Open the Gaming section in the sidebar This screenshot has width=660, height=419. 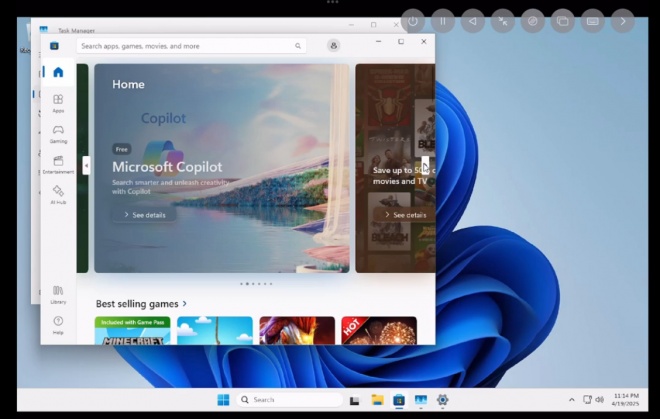[x=58, y=134]
